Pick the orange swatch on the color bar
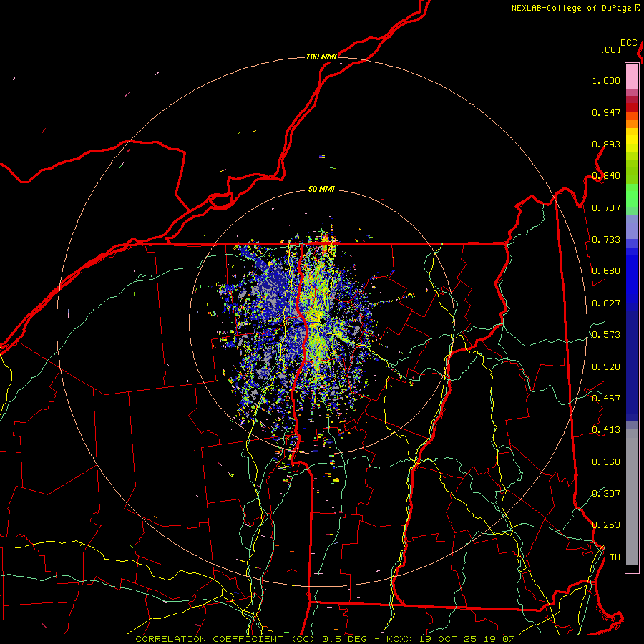 click(x=632, y=124)
